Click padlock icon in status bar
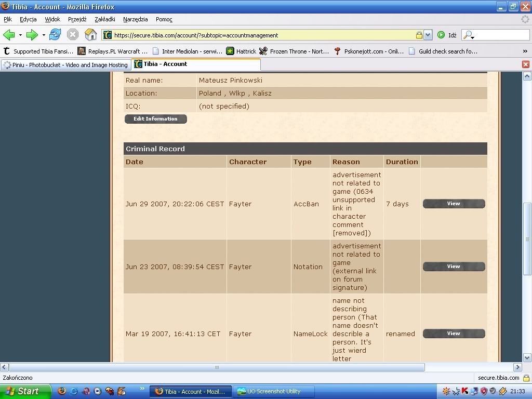This screenshot has width=532, height=399. pyautogui.click(x=526, y=378)
